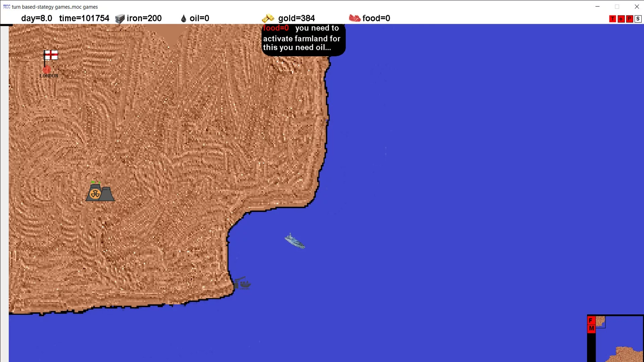The image size is (644, 362).
Task: Click the iron resource cube icon
Action: (120, 19)
